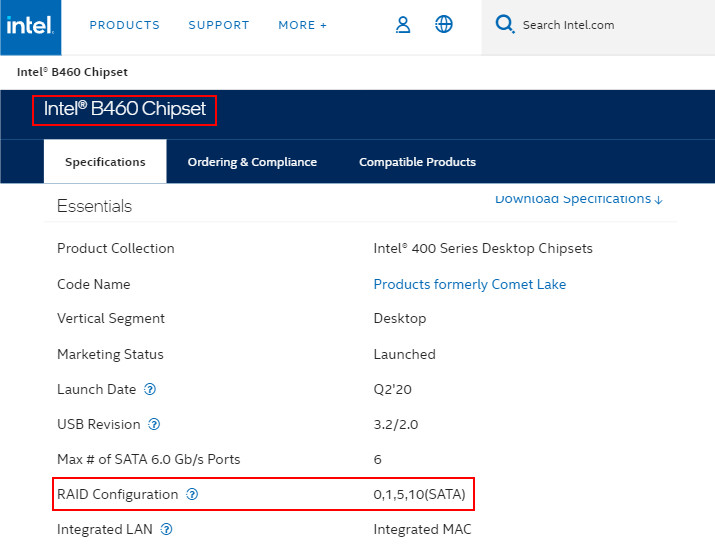
Task: Click the Code Name label
Action: coord(93,285)
